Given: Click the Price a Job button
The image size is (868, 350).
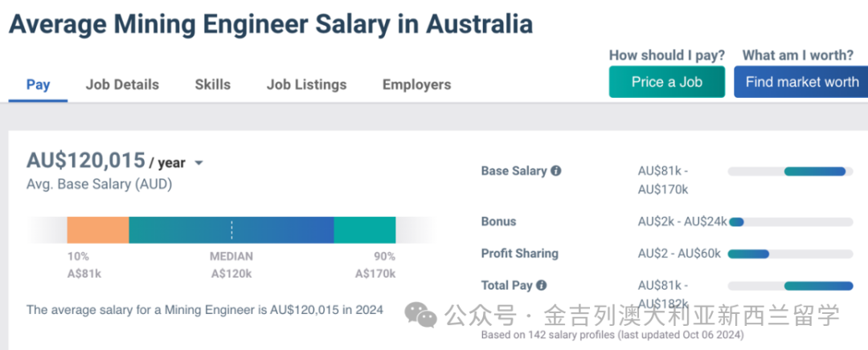Looking at the screenshot, I should pyautogui.click(x=667, y=82).
